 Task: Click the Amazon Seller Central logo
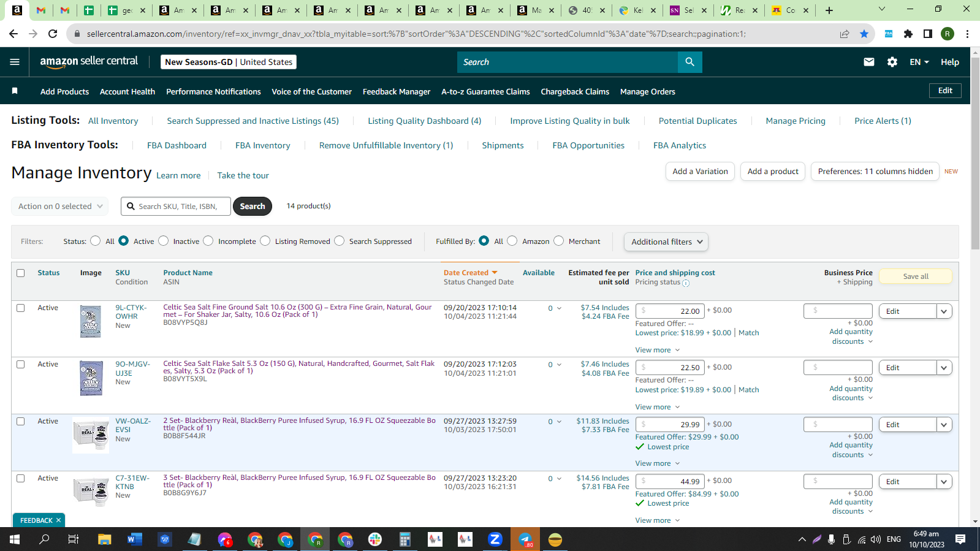point(89,61)
